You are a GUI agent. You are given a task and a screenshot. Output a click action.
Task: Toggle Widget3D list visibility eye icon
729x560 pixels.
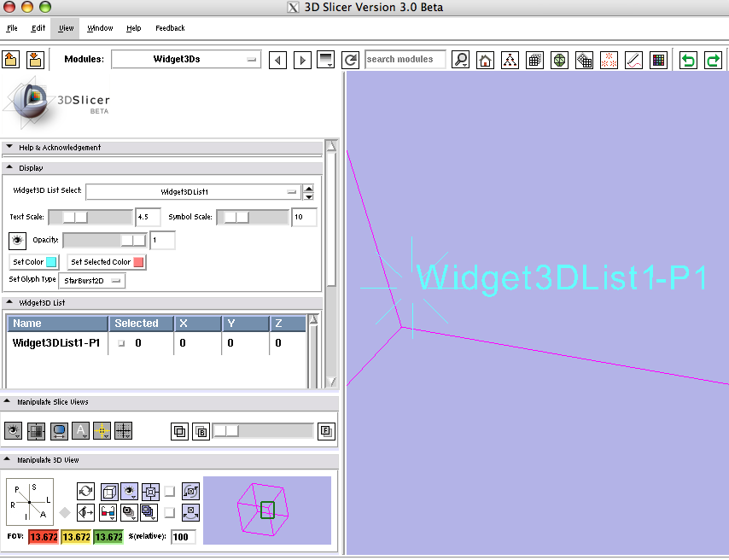pyautogui.click(x=17, y=241)
